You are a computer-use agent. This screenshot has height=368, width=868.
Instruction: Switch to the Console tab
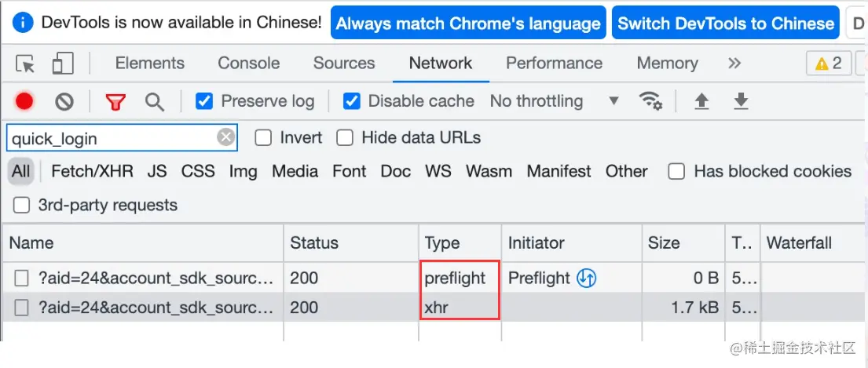pos(248,64)
